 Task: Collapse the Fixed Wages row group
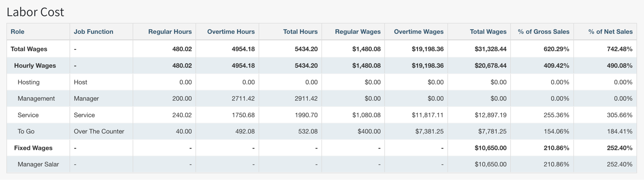pos(33,148)
